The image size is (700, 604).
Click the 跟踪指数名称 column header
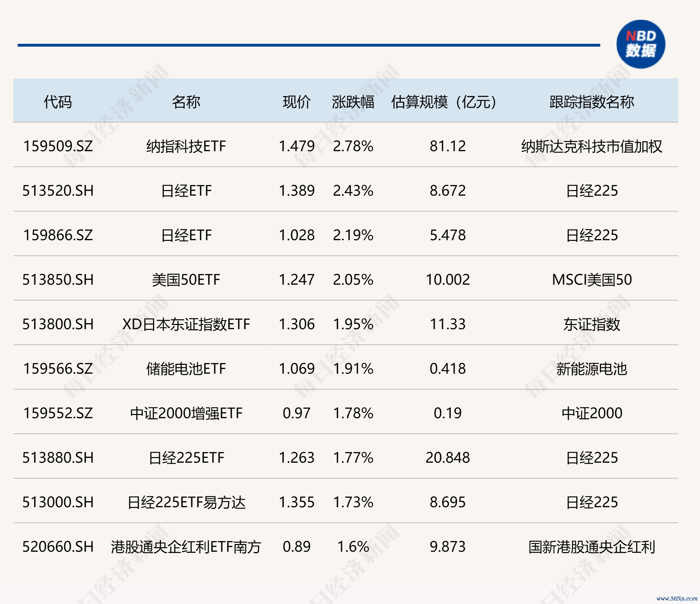[592, 102]
